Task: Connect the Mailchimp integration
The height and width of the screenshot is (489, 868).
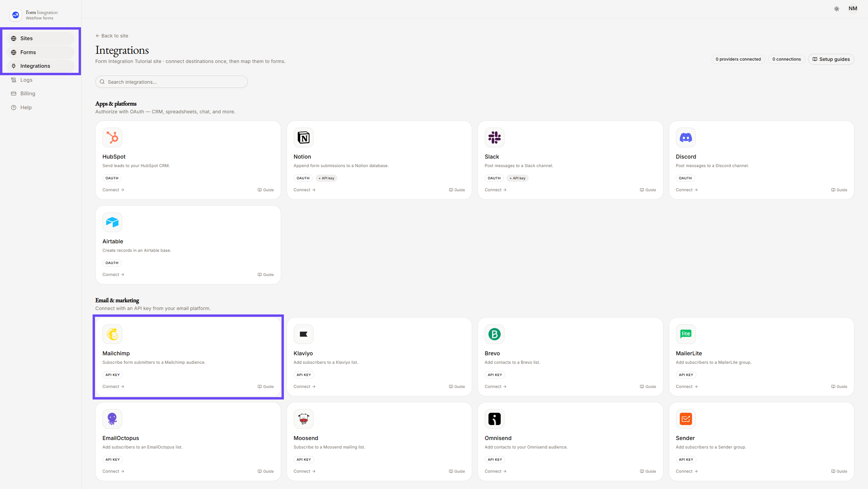Action: coord(113,387)
